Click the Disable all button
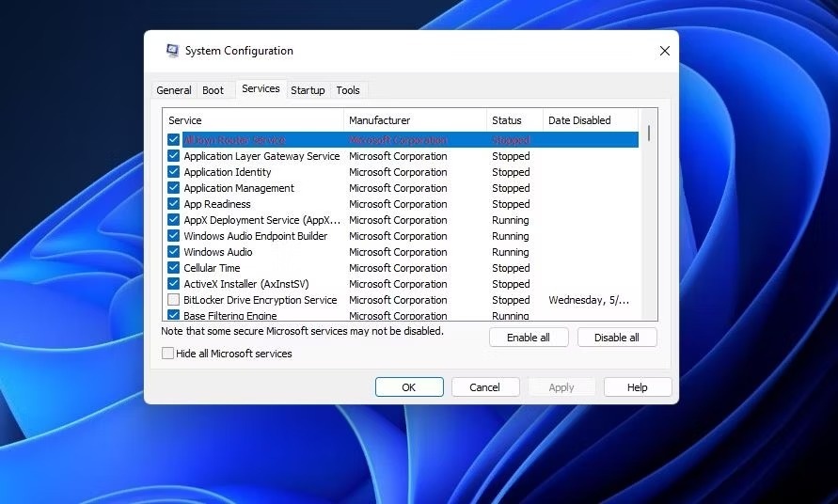The height and width of the screenshot is (504, 838). point(617,338)
